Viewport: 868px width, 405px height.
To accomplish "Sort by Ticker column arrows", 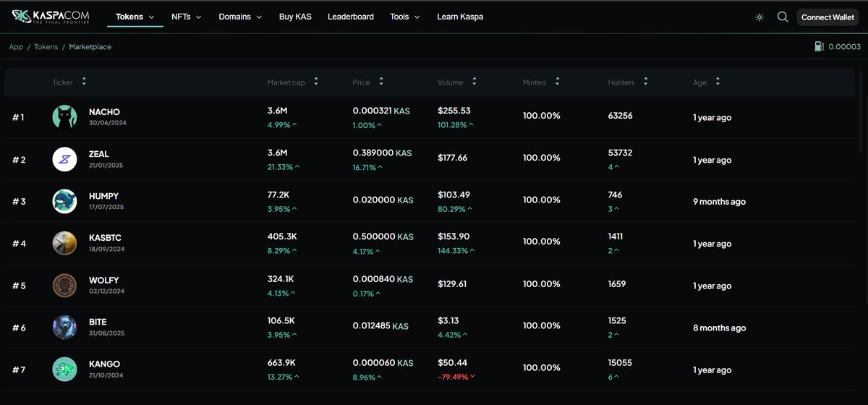I will (x=84, y=82).
